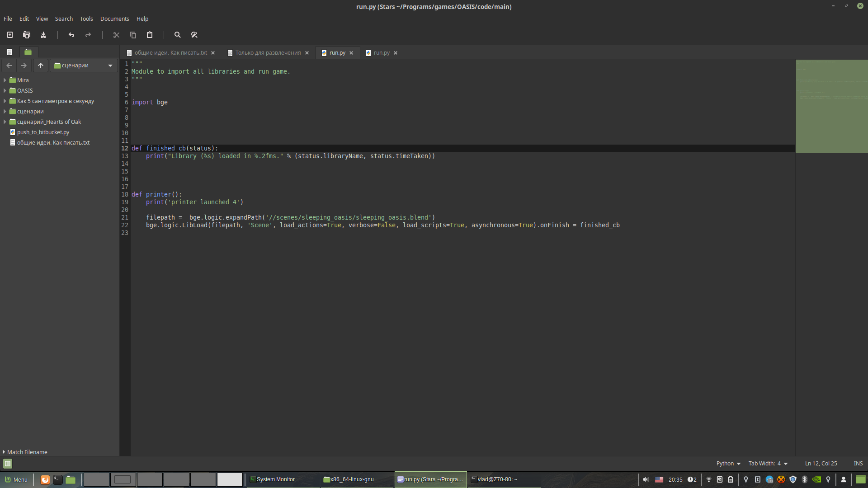Copy selection using toolbar copy icon
This screenshot has width=868, height=488.
[x=133, y=35]
